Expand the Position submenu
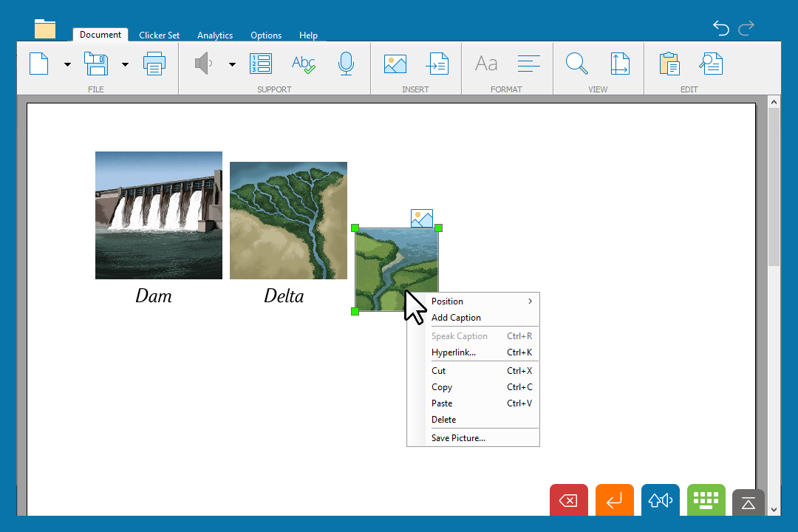This screenshot has height=532, width=798. click(x=480, y=301)
